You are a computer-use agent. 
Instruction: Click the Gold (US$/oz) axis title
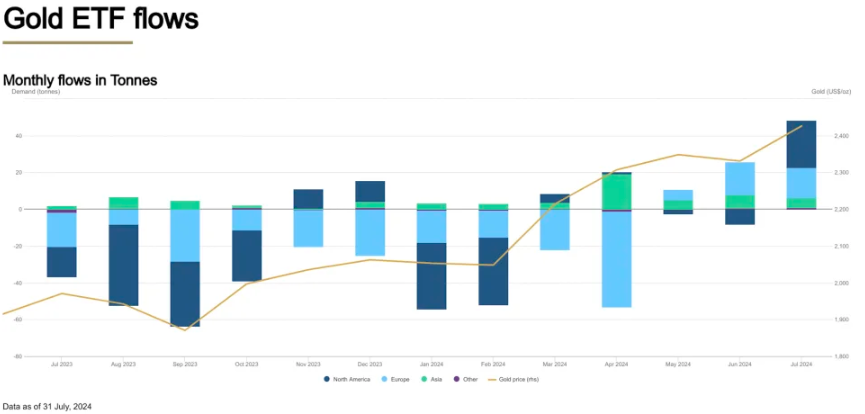tap(829, 92)
